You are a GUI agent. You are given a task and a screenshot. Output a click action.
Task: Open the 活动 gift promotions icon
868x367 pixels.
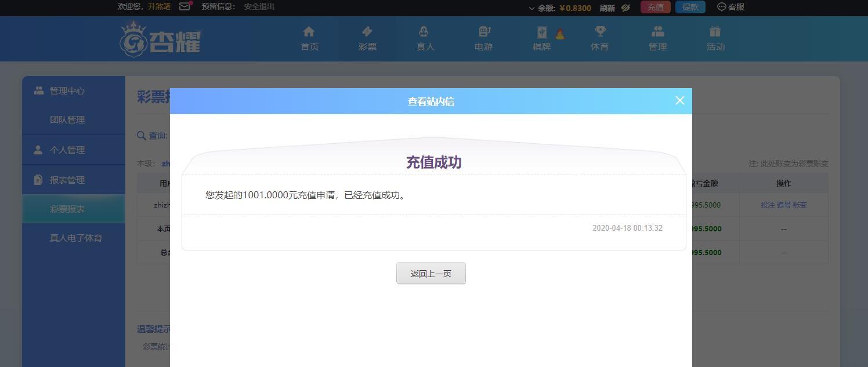point(715,31)
